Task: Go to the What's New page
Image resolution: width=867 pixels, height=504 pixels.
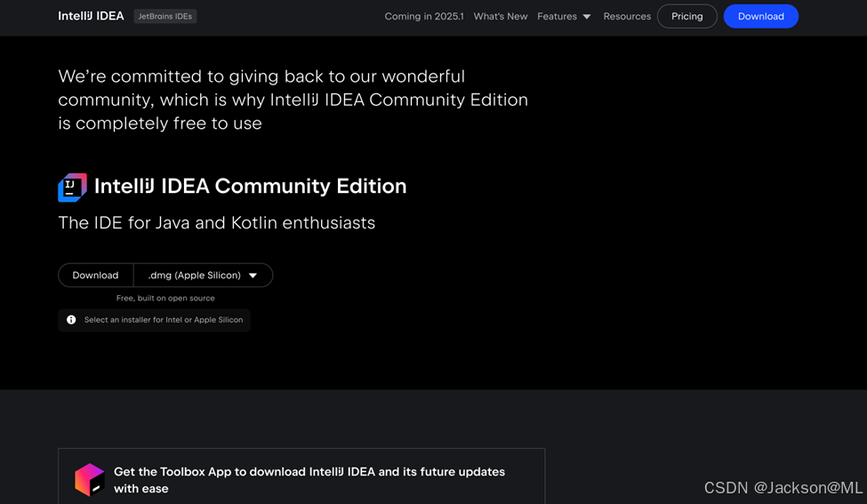Action: pyautogui.click(x=500, y=16)
